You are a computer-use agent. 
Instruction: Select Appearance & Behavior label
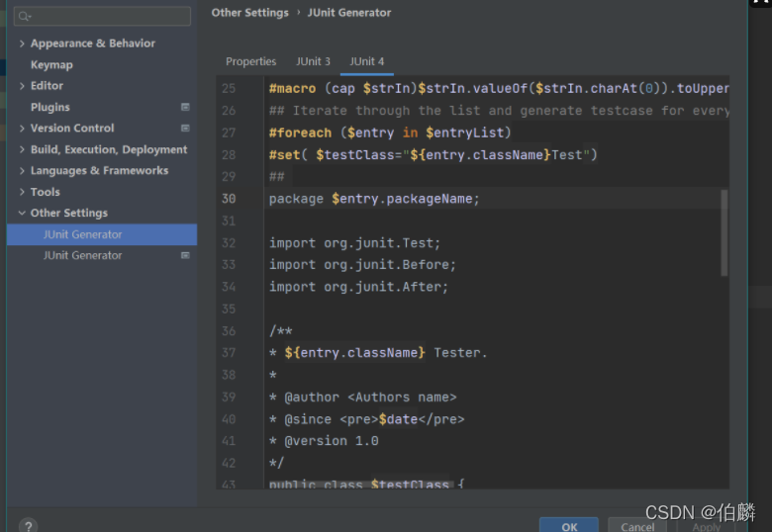coord(93,44)
